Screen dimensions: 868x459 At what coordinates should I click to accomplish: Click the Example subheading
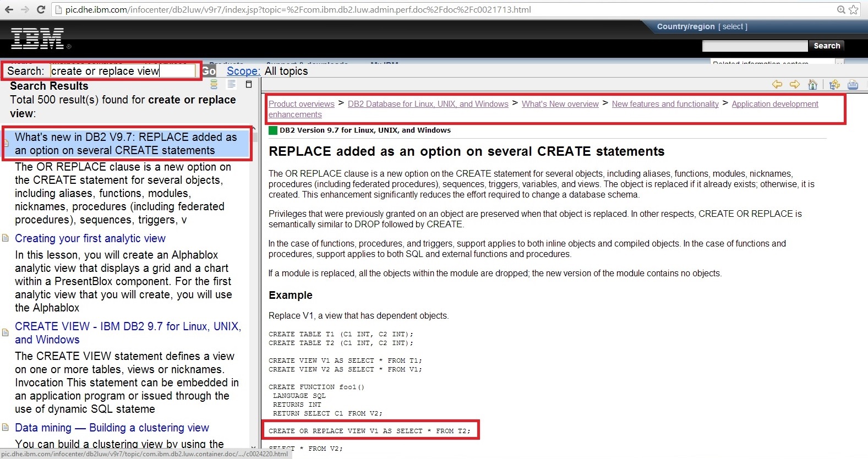click(291, 295)
